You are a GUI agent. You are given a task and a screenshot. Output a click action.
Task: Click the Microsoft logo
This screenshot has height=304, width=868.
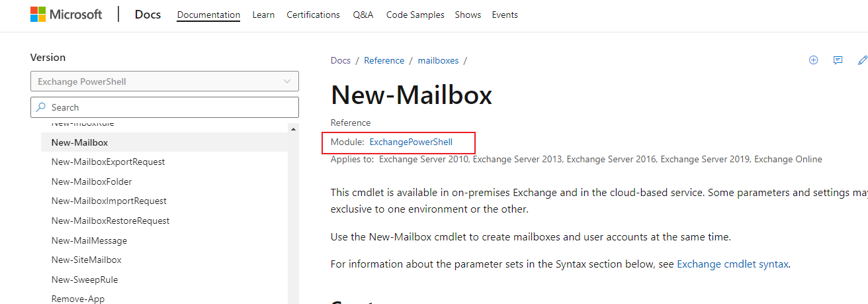66,15
